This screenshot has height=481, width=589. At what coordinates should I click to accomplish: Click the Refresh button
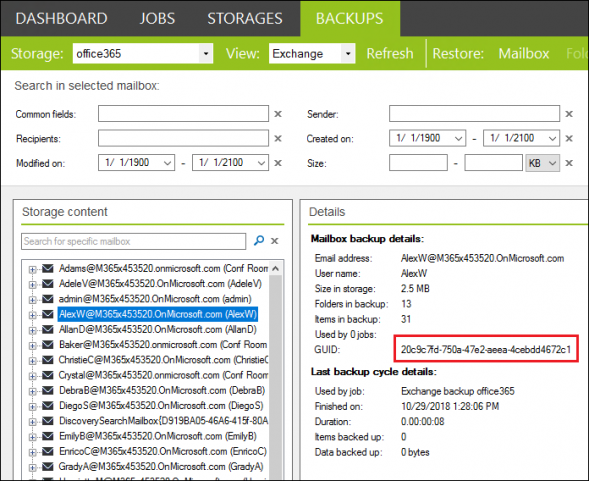390,53
